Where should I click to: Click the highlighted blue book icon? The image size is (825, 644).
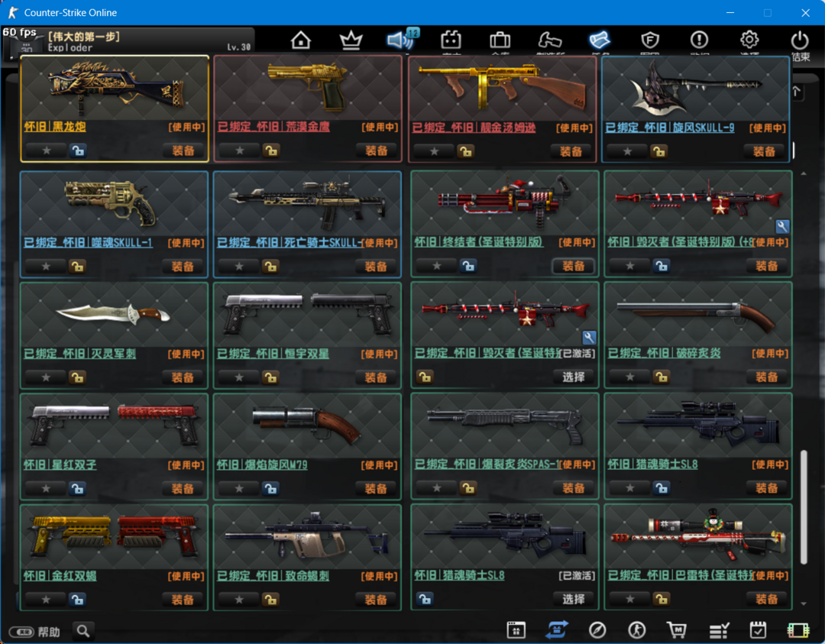click(600, 40)
